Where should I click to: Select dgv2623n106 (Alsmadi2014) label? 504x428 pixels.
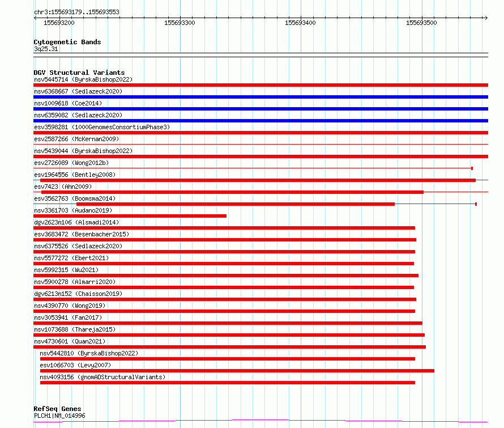76,222
